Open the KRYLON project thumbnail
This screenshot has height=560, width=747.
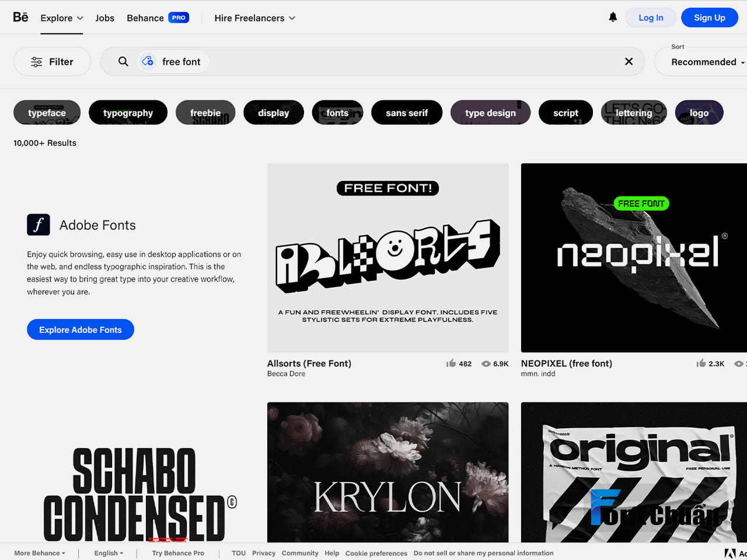[388, 473]
